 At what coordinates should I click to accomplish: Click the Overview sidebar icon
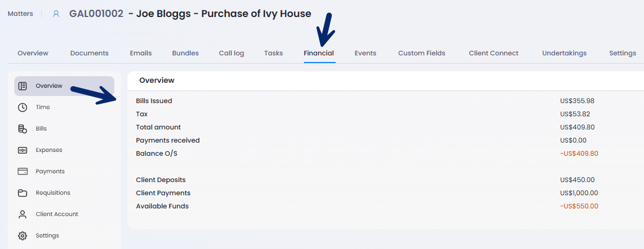pos(23,86)
